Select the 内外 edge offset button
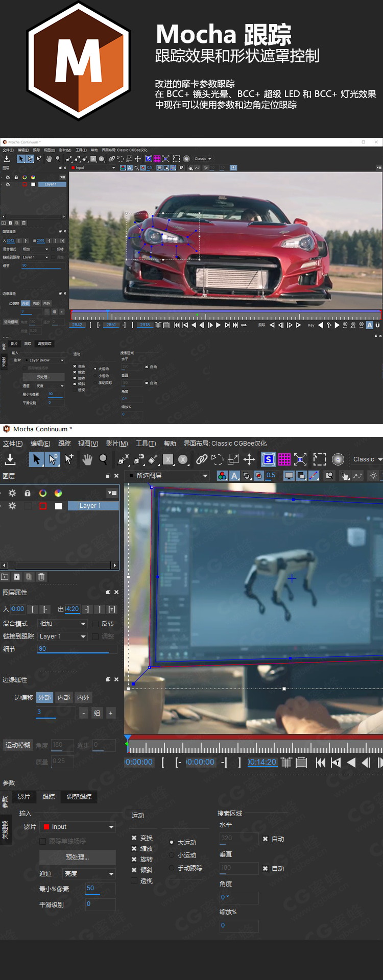 tap(83, 698)
